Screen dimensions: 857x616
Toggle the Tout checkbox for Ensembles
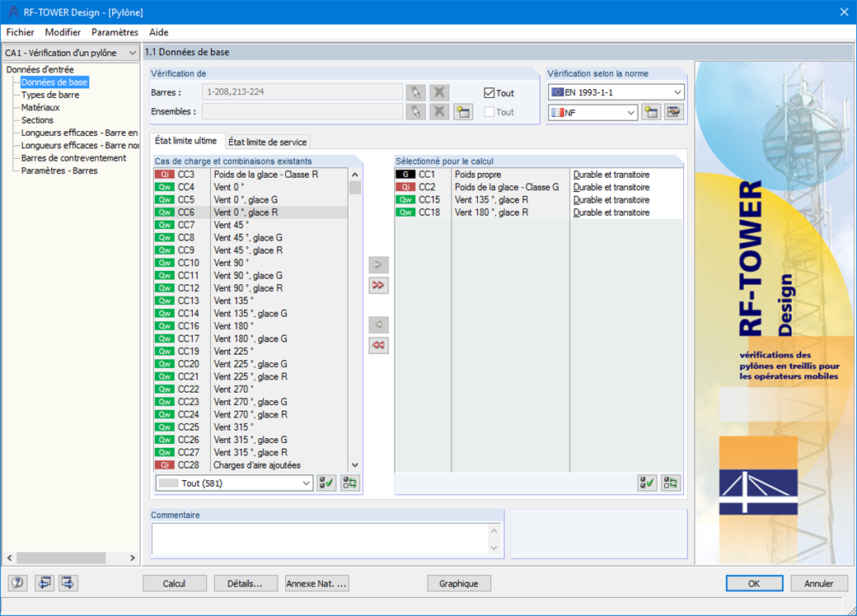pos(489,112)
